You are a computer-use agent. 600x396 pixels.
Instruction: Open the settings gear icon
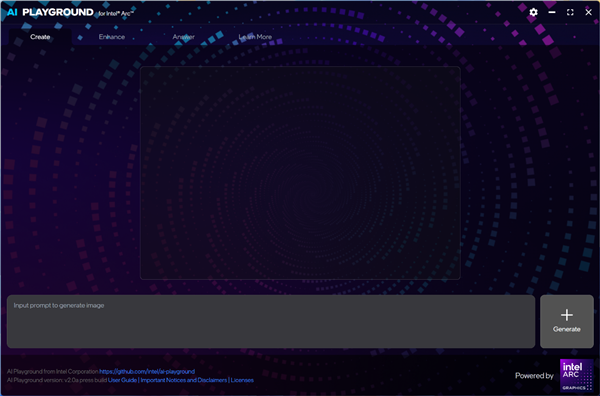tap(533, 12)
